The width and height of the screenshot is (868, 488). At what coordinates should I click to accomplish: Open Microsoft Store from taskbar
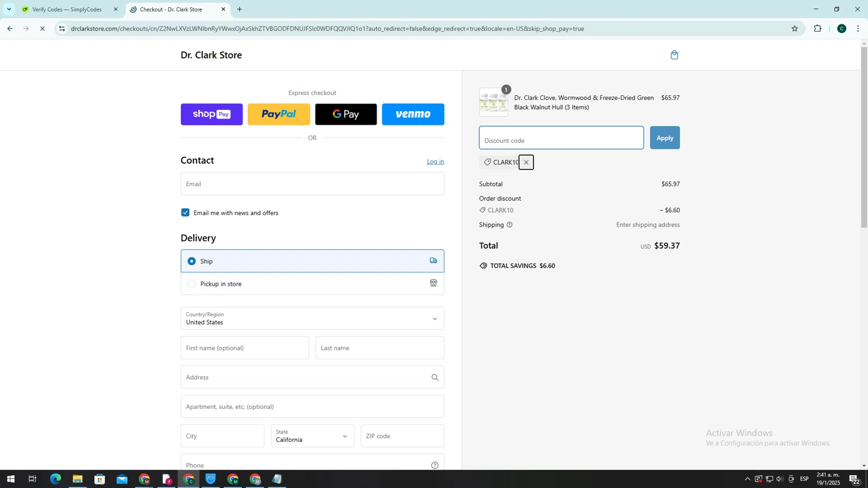point(100,479)
